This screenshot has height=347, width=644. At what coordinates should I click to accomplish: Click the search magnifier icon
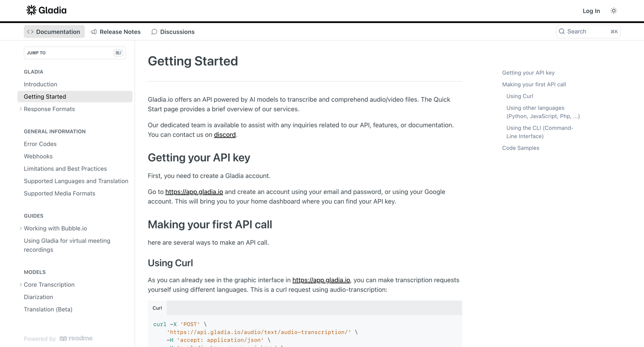tap(562, 32)
